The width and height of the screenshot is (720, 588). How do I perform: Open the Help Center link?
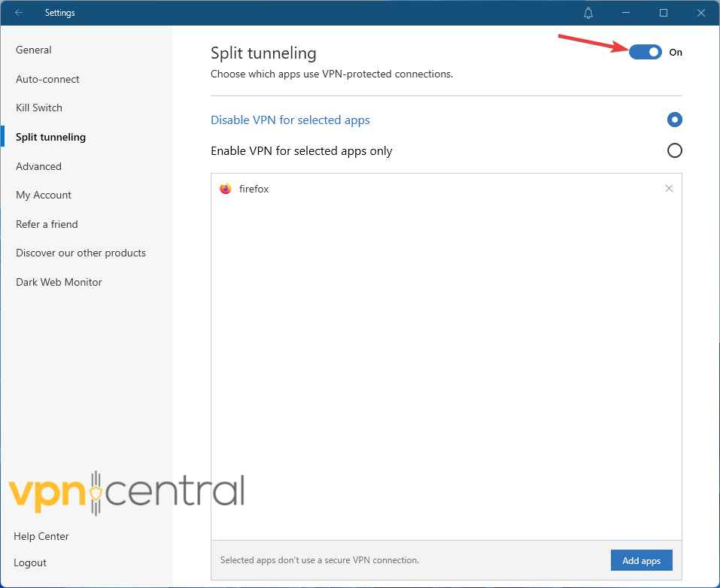tap(41, 536)
